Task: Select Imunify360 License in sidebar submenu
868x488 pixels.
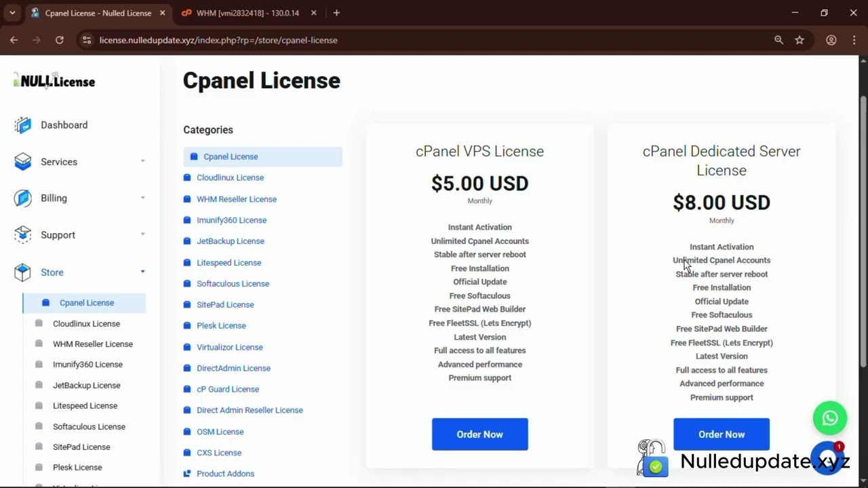Action: [x=87, y=365]
